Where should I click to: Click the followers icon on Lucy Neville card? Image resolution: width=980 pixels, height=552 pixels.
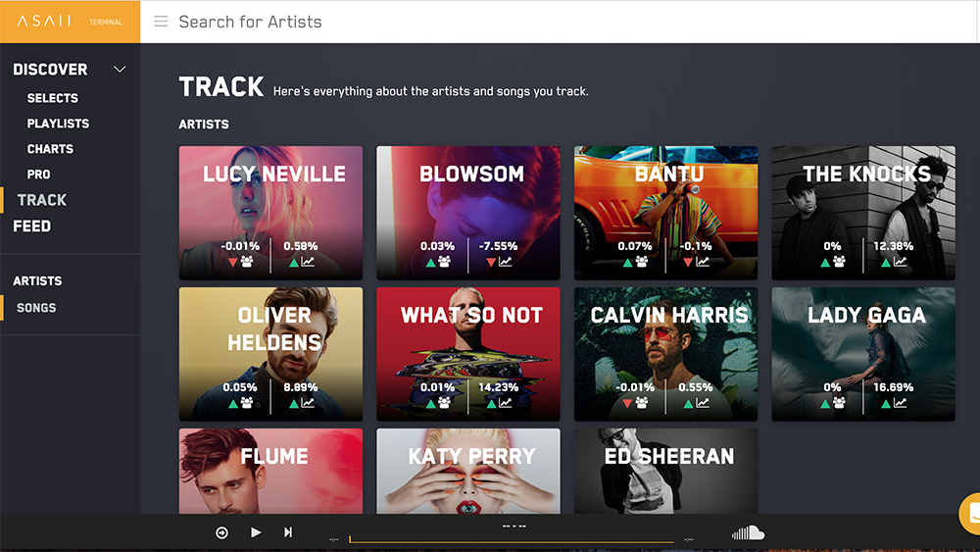(x=247, y=262)
